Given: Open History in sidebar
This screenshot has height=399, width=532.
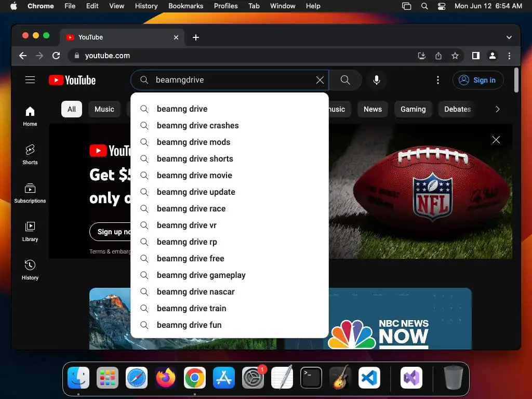Looking at the screenshot, I should (30, 270).
